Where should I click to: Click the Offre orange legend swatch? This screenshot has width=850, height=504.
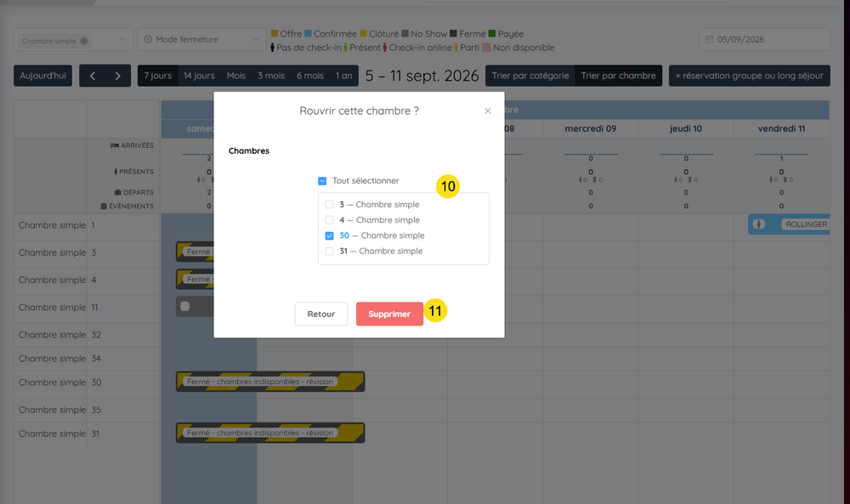[275, 34]
